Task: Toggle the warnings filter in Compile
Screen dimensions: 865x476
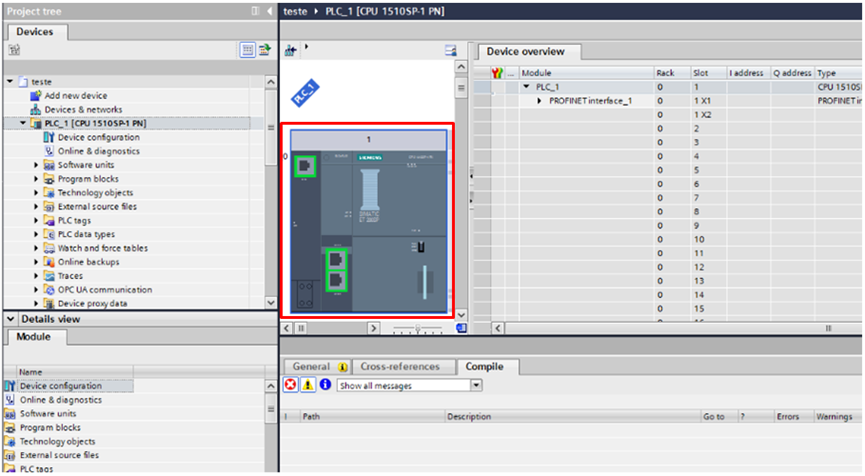Action: click(x=308, y=385)
